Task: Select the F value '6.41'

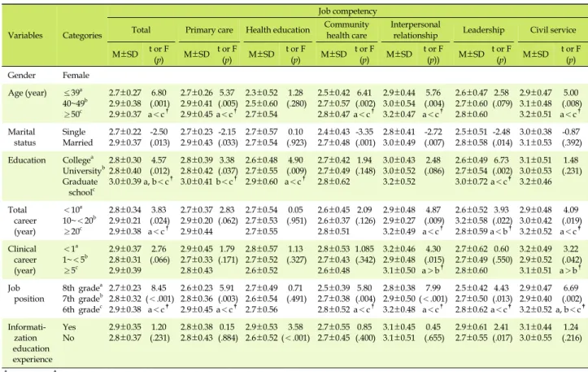Action: (x=364, y=93)
